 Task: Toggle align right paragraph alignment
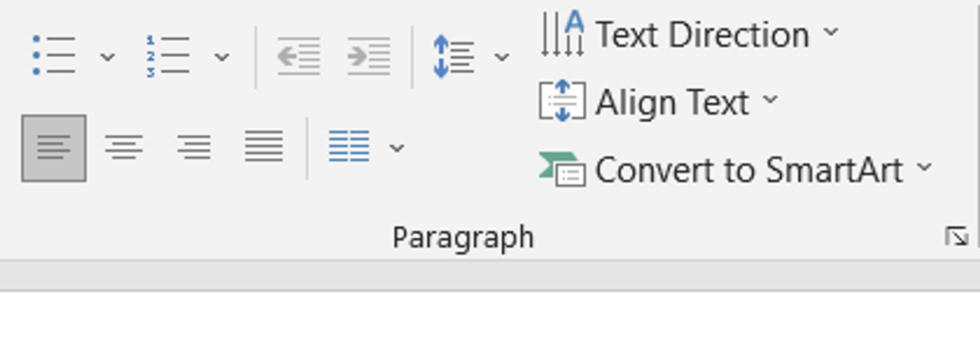click(x=194, y=147)
